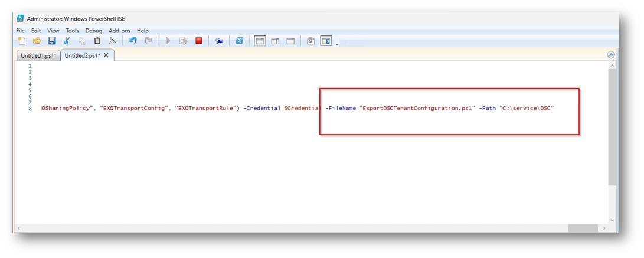Click the horizontal scrollbar thumb
Viewport: 644px width, 258px height.
click(583, 228)
